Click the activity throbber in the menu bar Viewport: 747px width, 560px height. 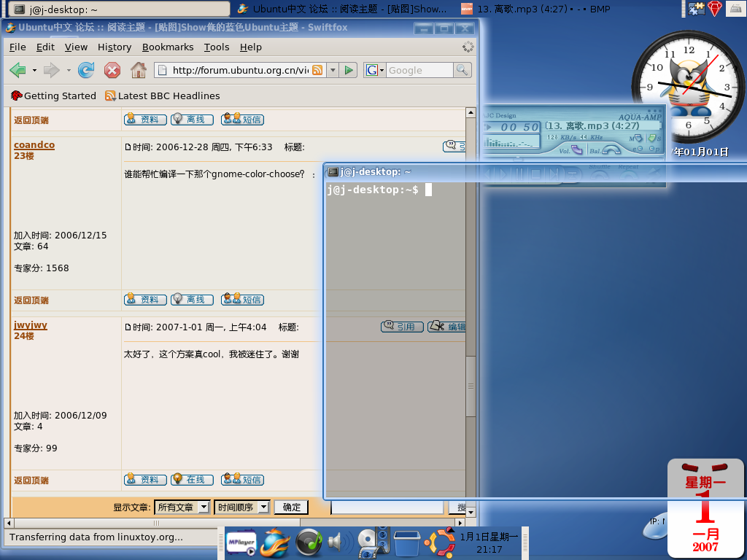click(x=468, y=47)
